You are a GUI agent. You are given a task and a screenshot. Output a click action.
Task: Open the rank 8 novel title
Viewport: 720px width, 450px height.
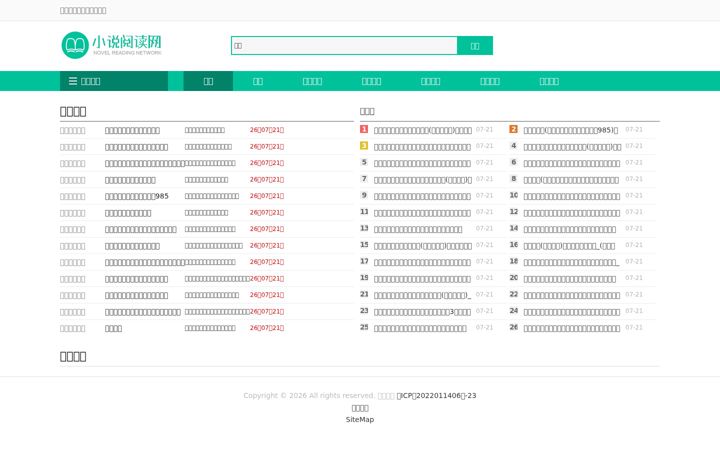[x=571, y=180]
